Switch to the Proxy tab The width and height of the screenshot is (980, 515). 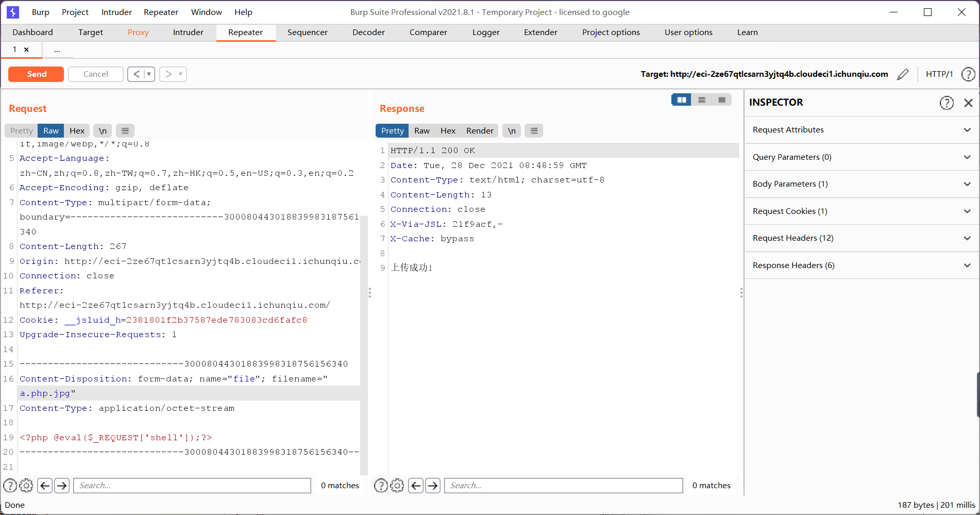(x=138, y=32)
